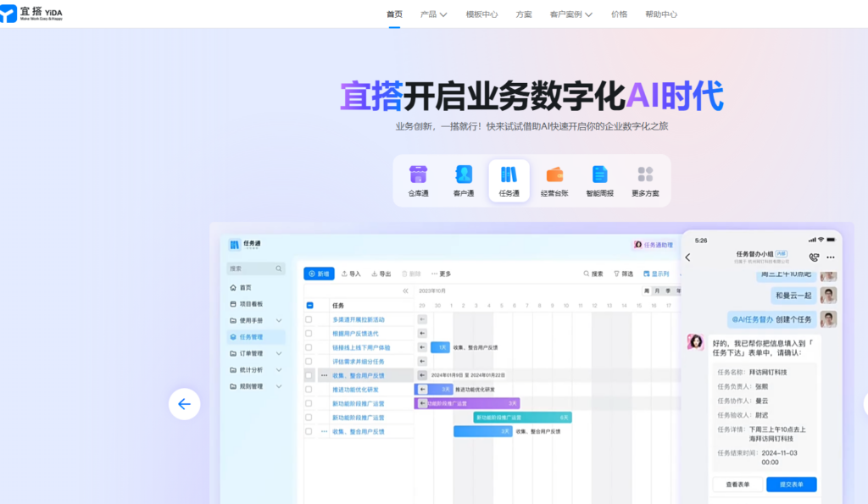Screen dimensions: 868x504
Task: Click the 提交表单 button in the chat
Action: [x=790, y=484]
